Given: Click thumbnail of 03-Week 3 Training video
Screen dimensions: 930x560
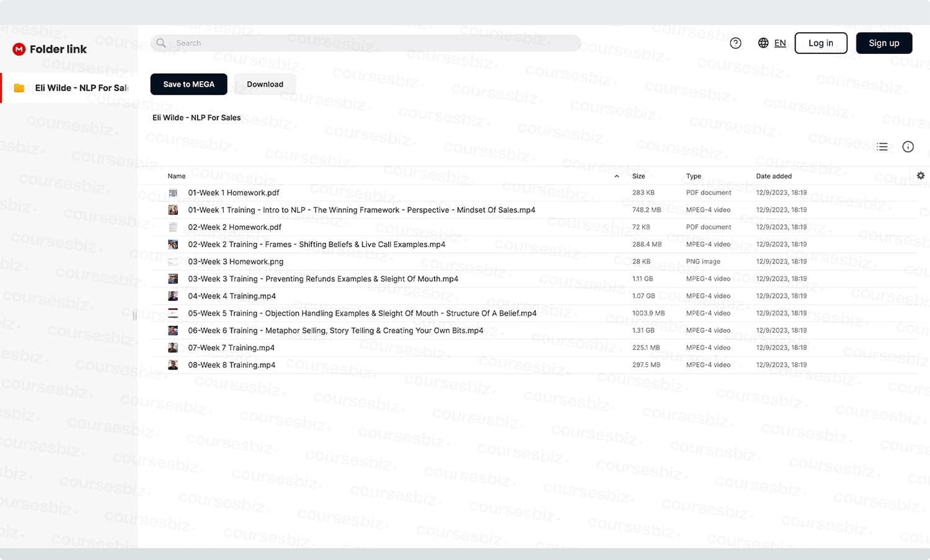Looking at the screenshot, I should (173, 279).
